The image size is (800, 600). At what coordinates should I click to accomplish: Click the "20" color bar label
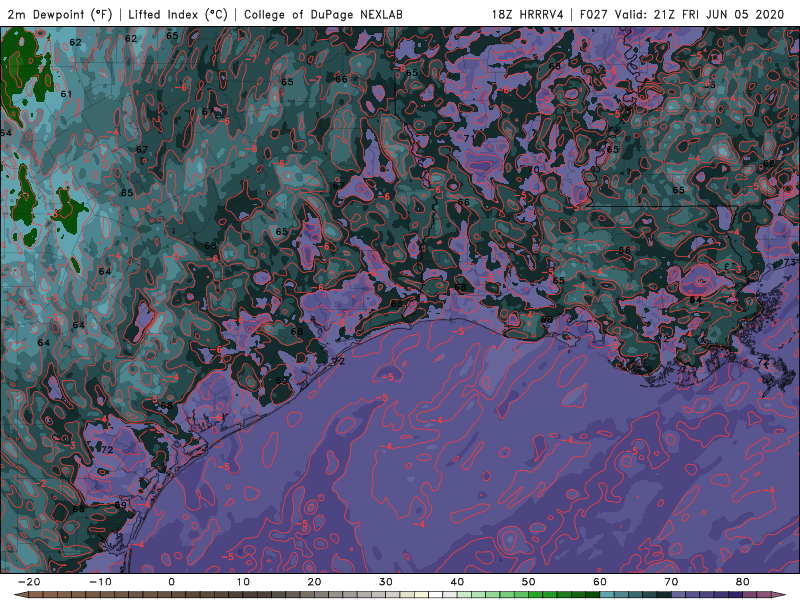click(314, 582)
